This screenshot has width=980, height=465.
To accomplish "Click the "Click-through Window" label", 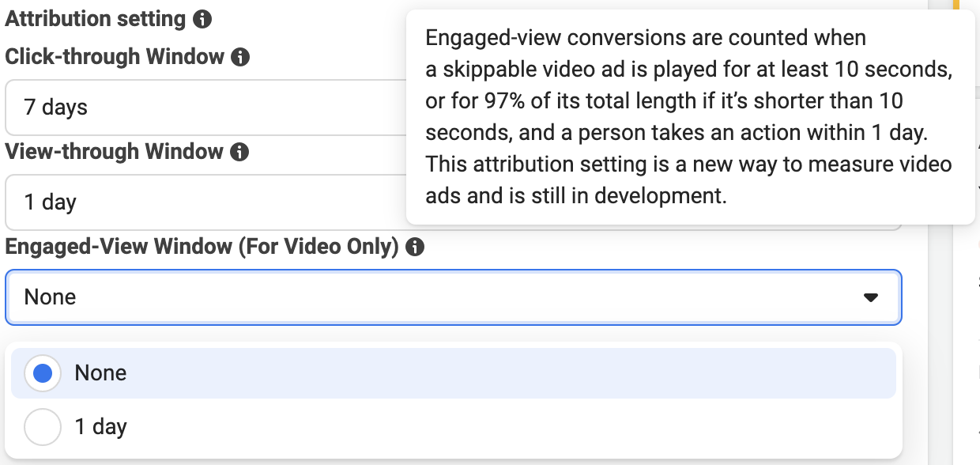I will point(115,57).
